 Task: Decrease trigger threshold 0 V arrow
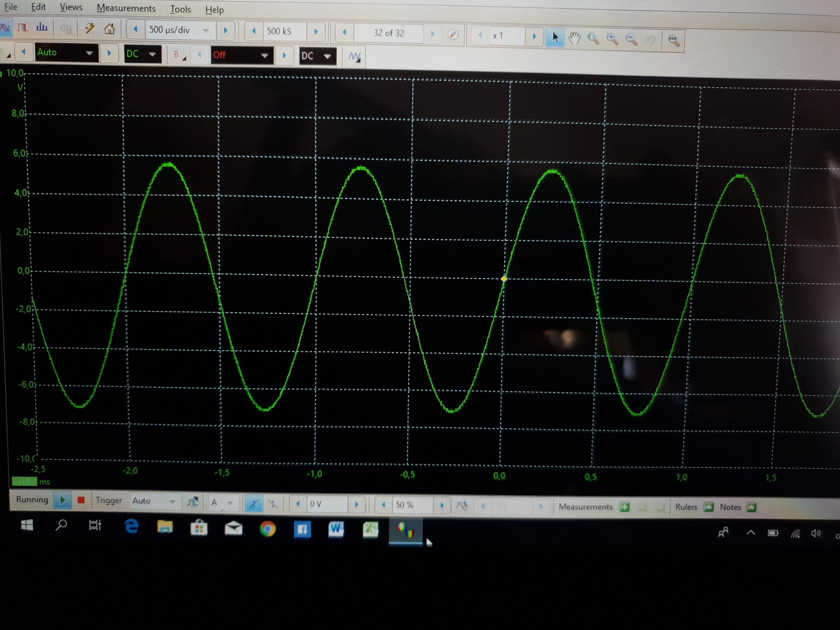(x=298, y=504)
